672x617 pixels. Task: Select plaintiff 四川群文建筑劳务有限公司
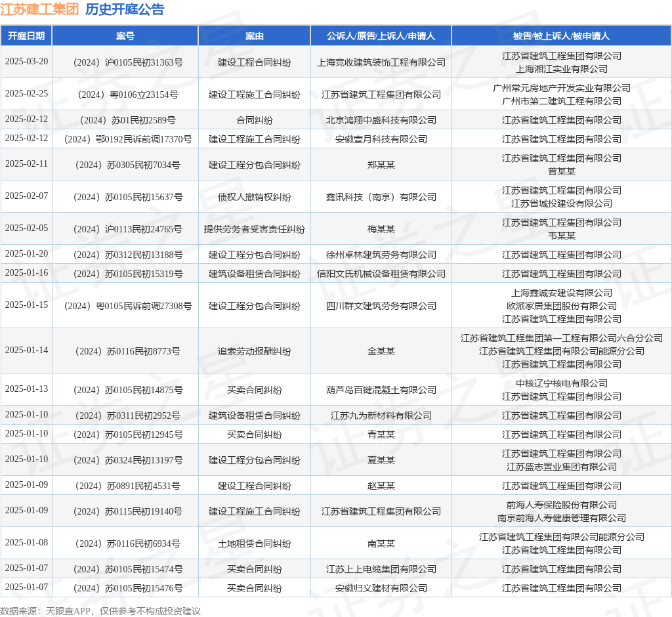[x=381, y=306]
